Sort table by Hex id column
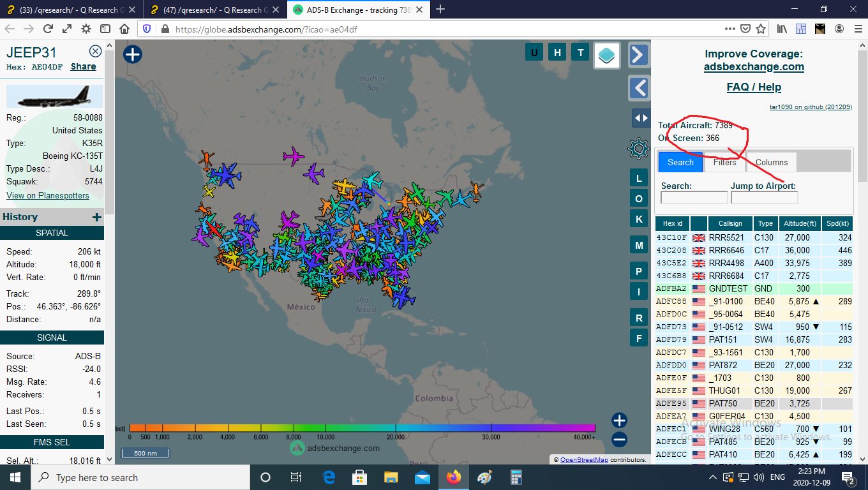The height and width of the screenshot is (490, 868). (x=673, y=223)
